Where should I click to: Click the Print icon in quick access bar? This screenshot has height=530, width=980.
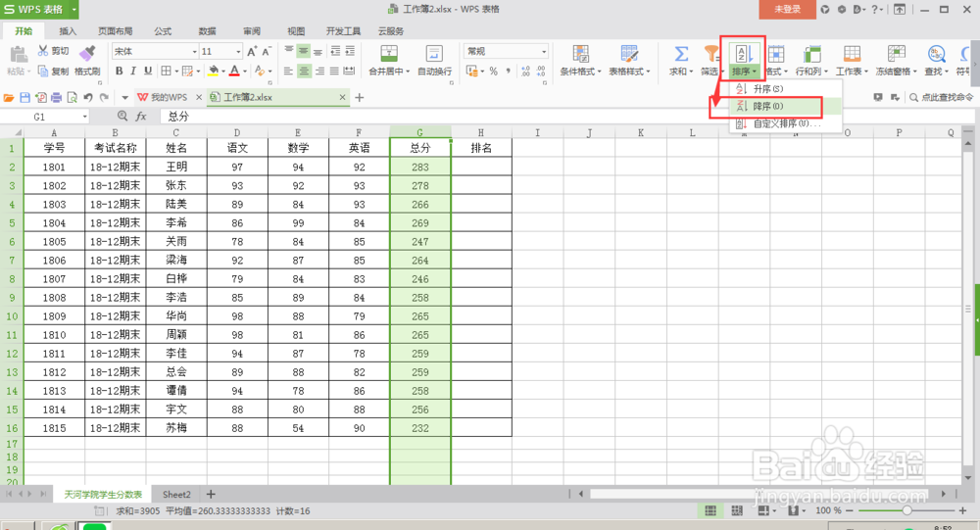56,98
